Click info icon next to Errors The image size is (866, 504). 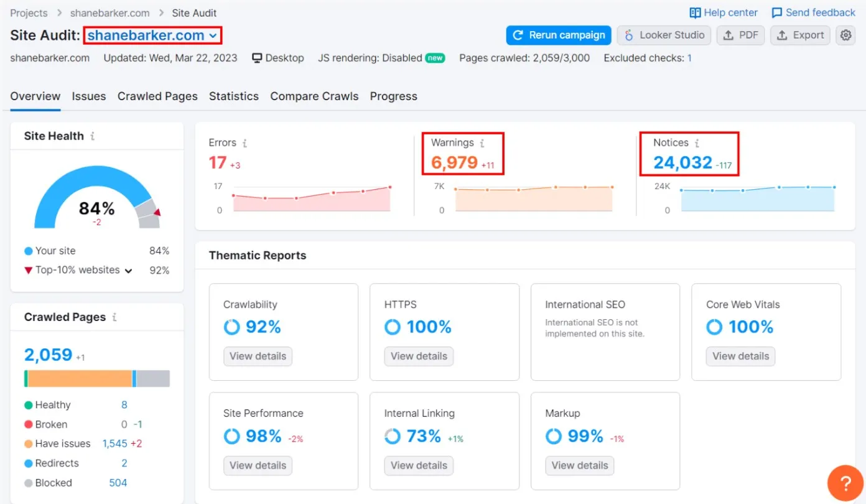click(x=244, y=142)
